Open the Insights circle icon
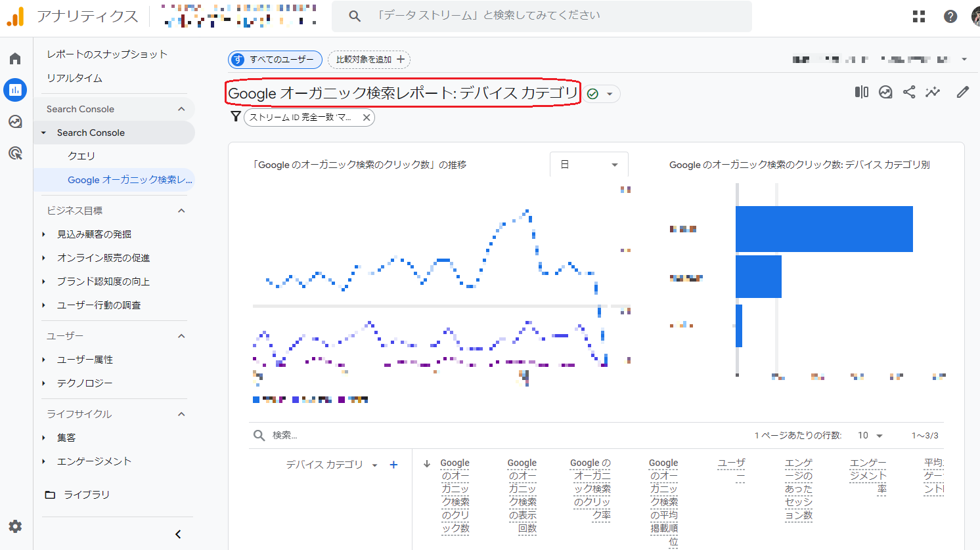Image resolution: width=980 pixels, height=550 pixels. click(885, 92)
